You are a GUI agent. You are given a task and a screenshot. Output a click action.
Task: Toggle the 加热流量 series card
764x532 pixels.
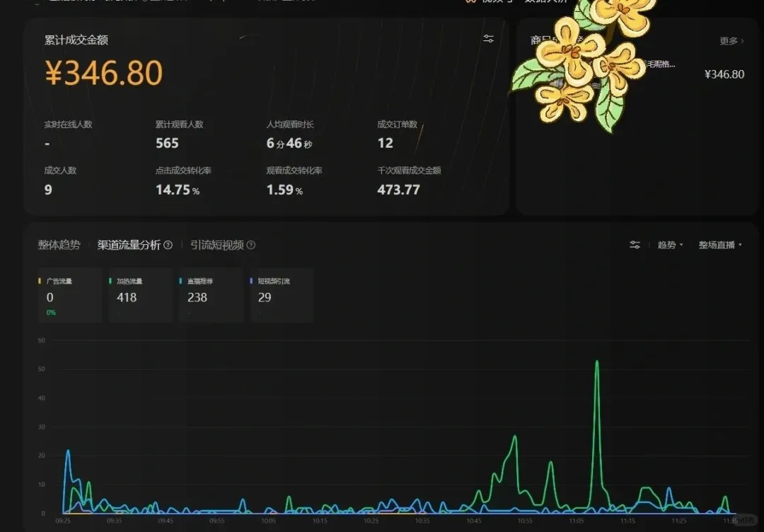coord(139,295)
